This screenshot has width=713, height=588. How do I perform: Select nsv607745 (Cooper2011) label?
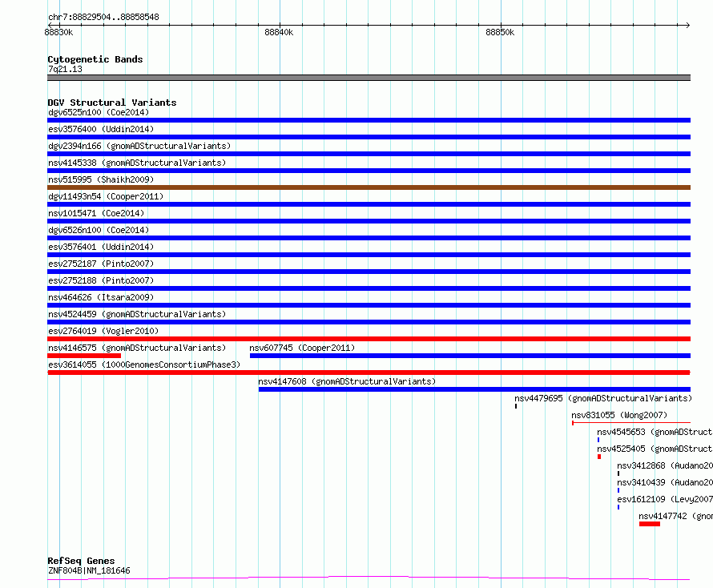click(302, 348)
